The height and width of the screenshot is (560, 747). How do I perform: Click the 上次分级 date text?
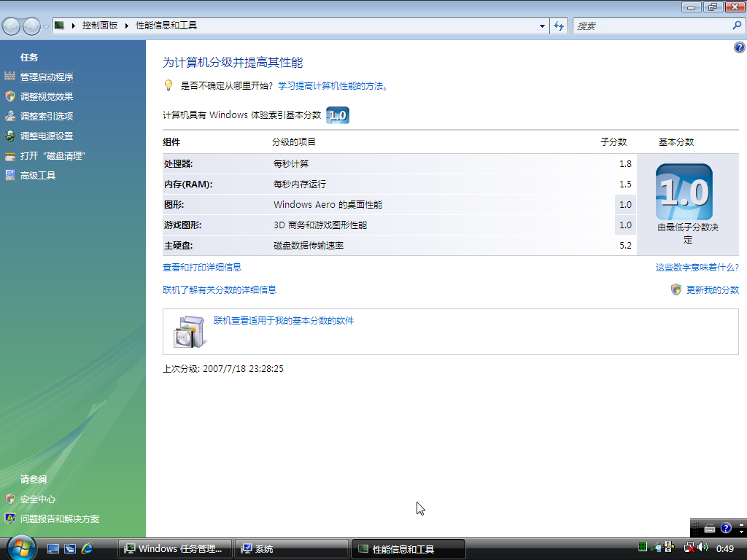223,368
